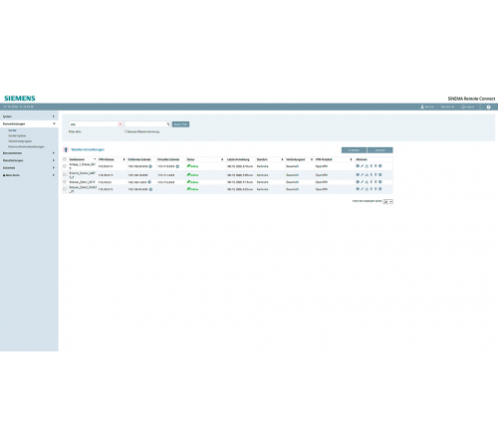This screenshot has width=498, height=448.
Task: Enable the exact match checkbox under search field
Action: coord(125,131)
